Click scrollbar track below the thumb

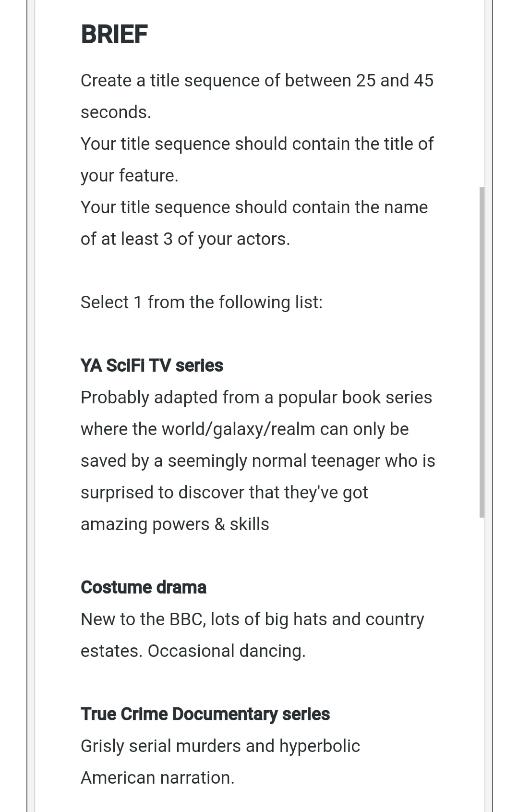click(482, 663)
